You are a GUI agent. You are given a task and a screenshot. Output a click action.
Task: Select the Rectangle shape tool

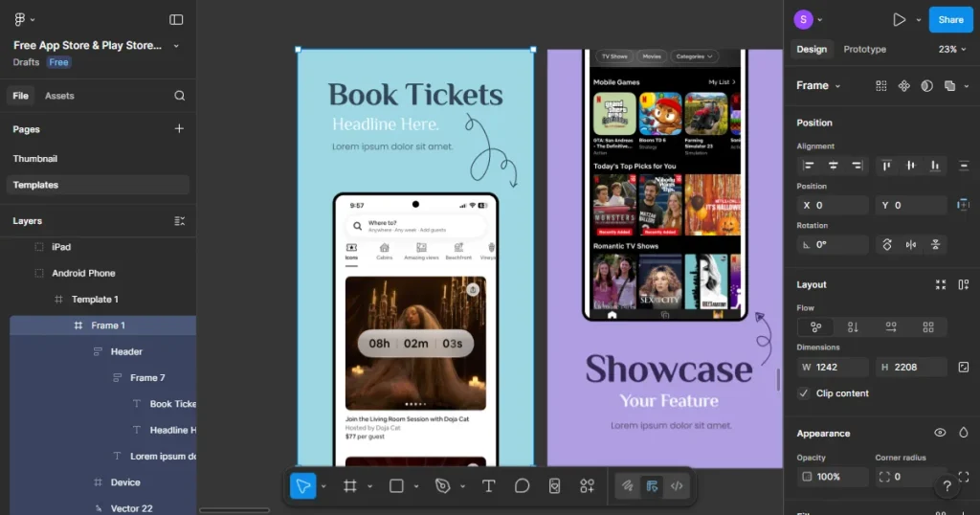click(x=396, y=486)
